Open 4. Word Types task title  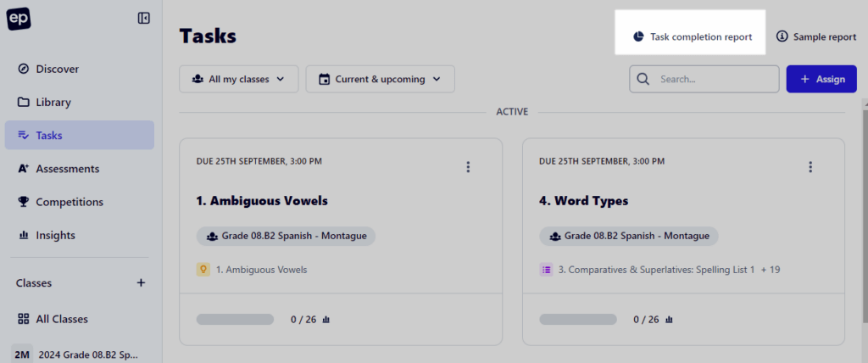[x=583, y=201]
